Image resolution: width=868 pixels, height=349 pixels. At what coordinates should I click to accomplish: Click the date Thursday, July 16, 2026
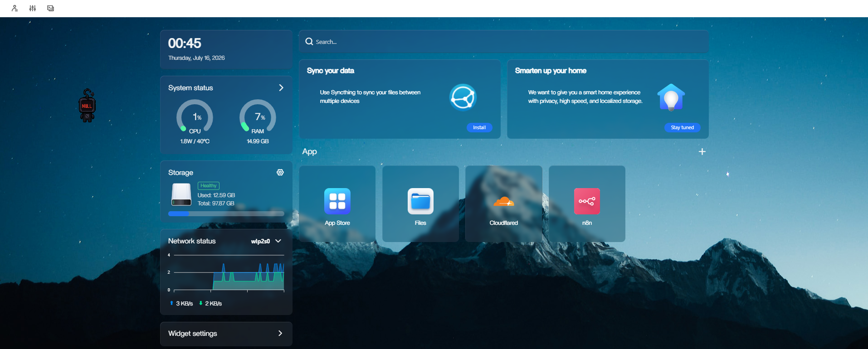tap(196, 58)
